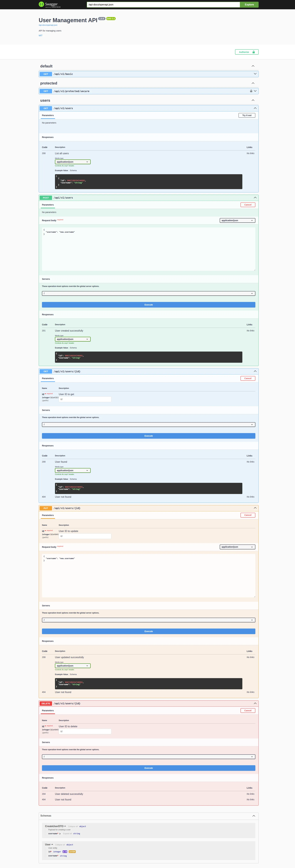Click the Authorize button

[247, 52]
